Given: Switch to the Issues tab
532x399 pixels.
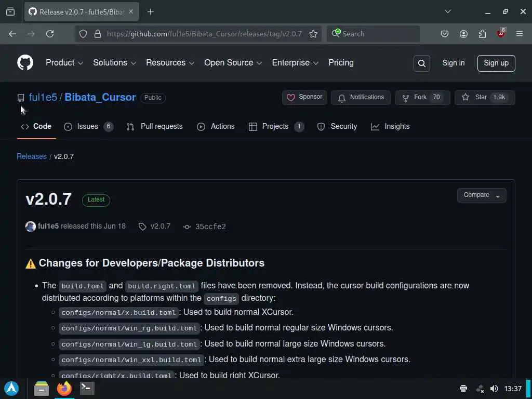Looking at the screenshot, I should coord(88,127).
